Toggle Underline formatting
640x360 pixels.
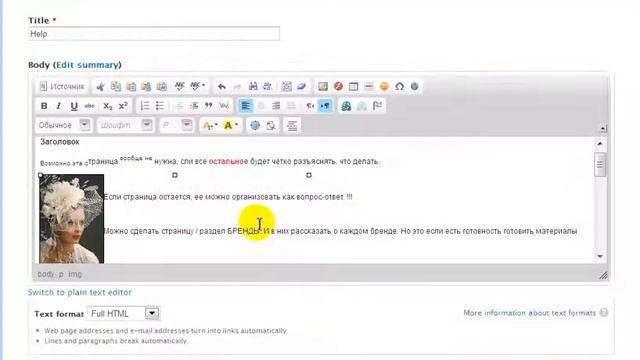tap(74, 106)
